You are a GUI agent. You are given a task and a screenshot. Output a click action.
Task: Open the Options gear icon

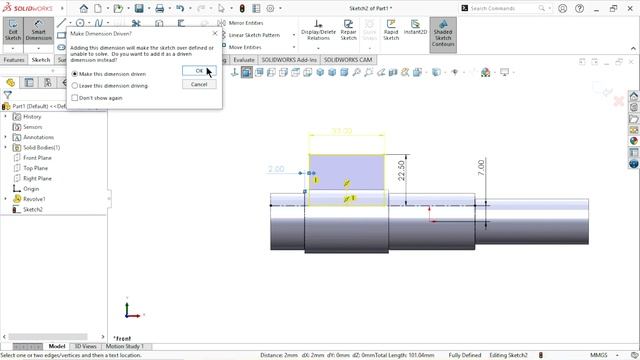pyautogui.click(x=270, y=8)
